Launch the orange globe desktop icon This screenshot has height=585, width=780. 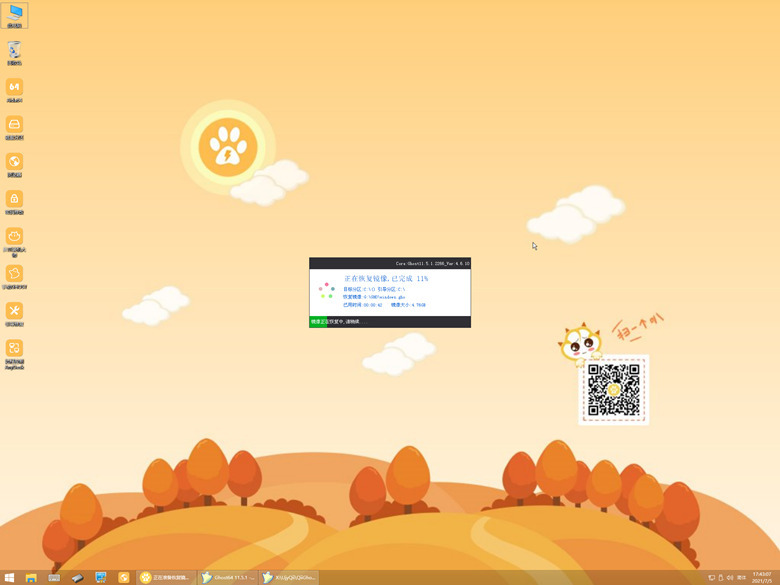click(x=15, y=162)
